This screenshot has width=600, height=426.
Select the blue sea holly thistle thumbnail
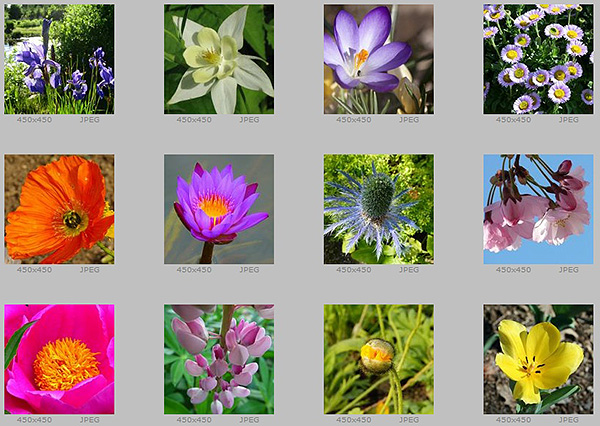click(x=379, y=209)
